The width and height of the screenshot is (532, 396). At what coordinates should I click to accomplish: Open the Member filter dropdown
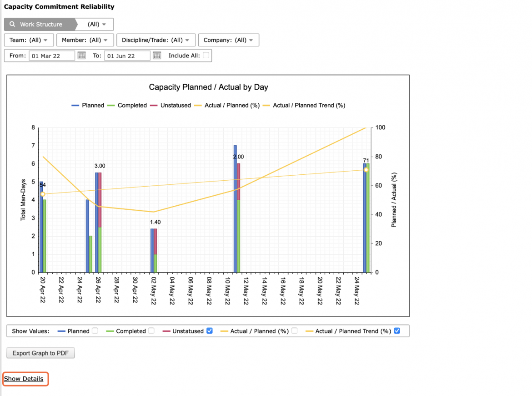click(85, 40)
